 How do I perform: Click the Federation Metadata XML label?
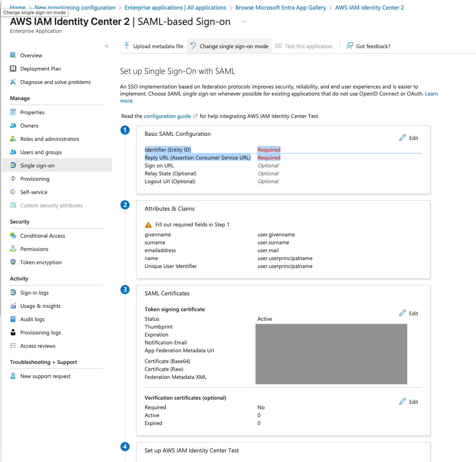[x=175, y=377]
